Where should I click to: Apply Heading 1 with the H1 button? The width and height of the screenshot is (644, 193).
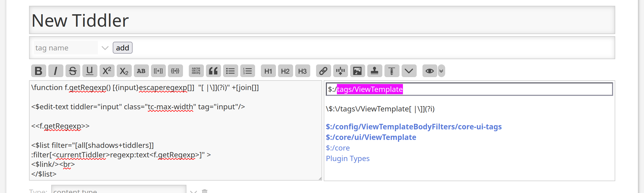268,71
